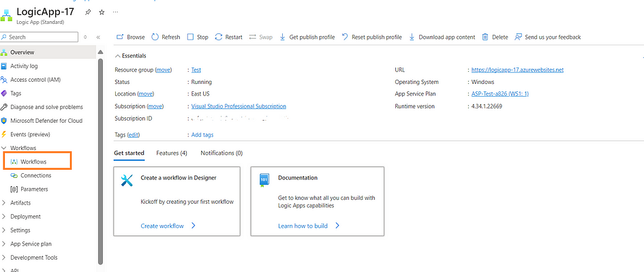Image resolution: width=644 pixels, height=272 pixels.
Task: Stop the Logic App
Action: [198, 37]
